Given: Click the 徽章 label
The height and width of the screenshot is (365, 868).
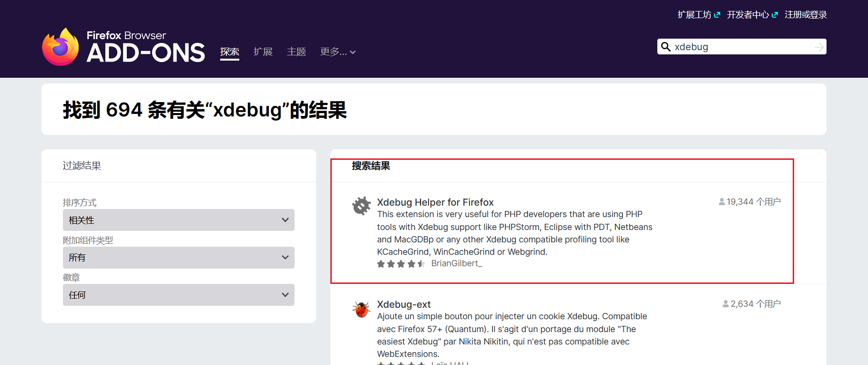Looking at the screenshot, I should 71,278.
